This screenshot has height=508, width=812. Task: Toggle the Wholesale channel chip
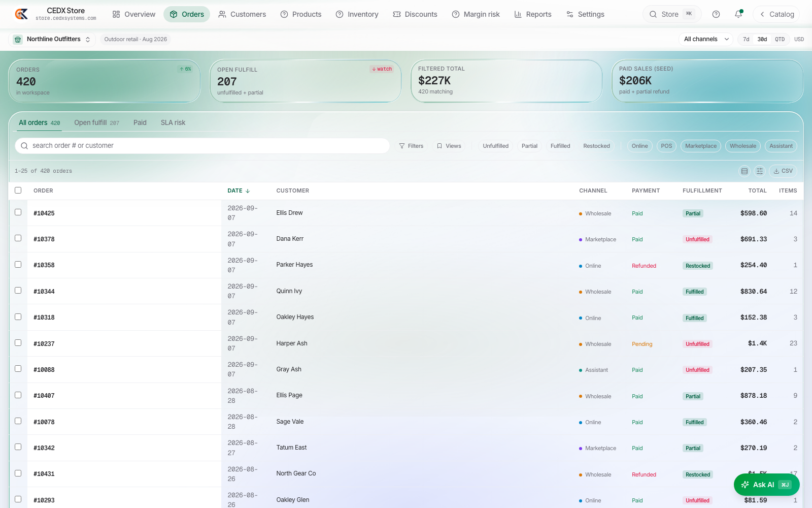point(743,146)
